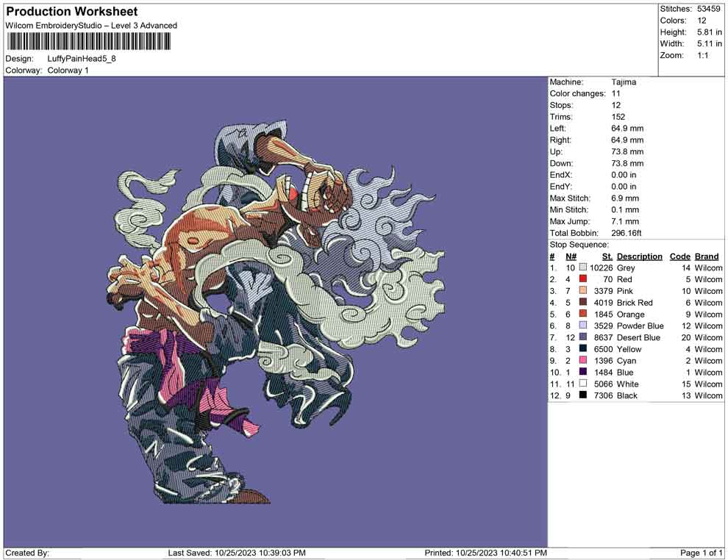Click the Brick Red description text
Screen dimensions: 728x560
point(635,303)
